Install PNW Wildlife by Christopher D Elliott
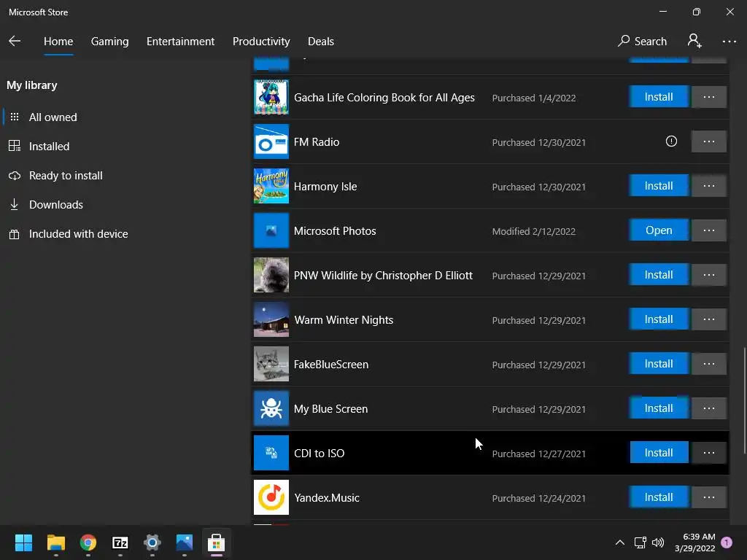The image size is (747, 560). click(x=659, y=275)
